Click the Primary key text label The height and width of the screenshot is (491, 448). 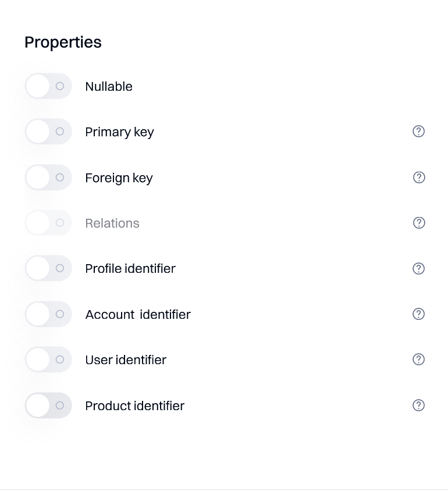119,132
